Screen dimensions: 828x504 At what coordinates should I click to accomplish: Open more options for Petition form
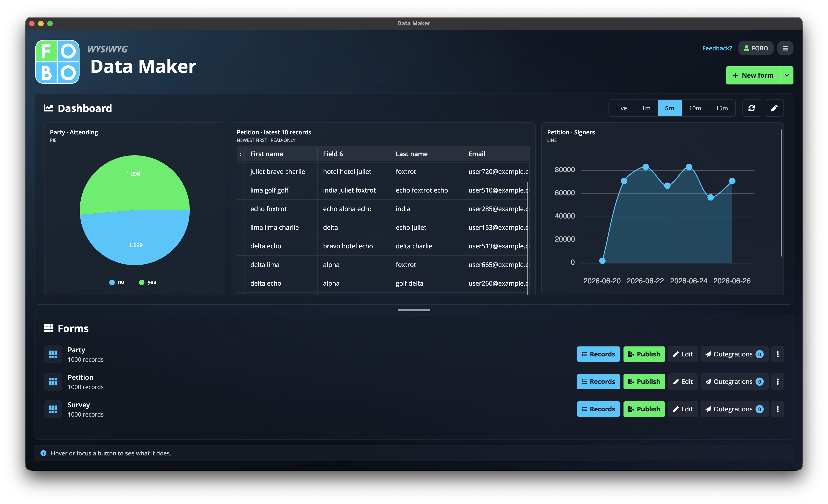777,382
